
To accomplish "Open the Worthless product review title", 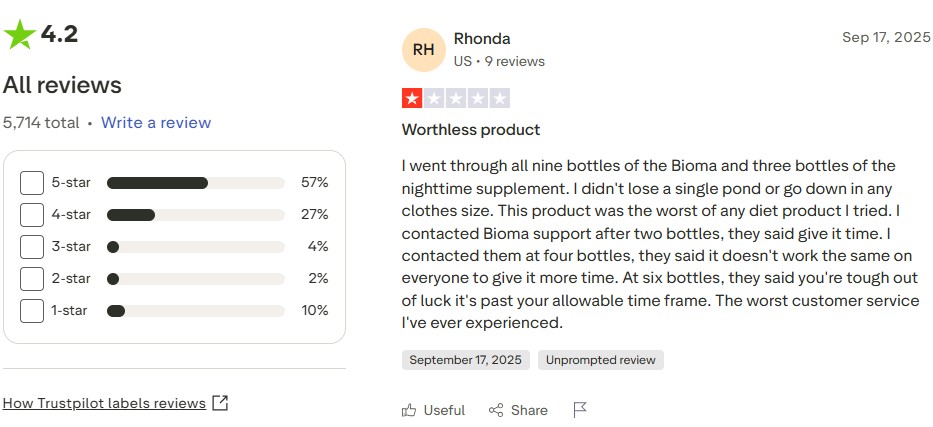I will 470,130.
